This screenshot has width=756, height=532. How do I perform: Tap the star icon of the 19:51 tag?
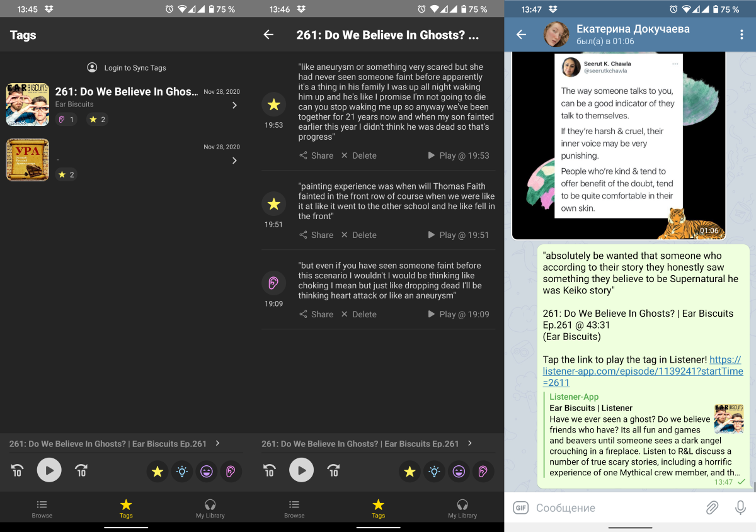[273, 203]
